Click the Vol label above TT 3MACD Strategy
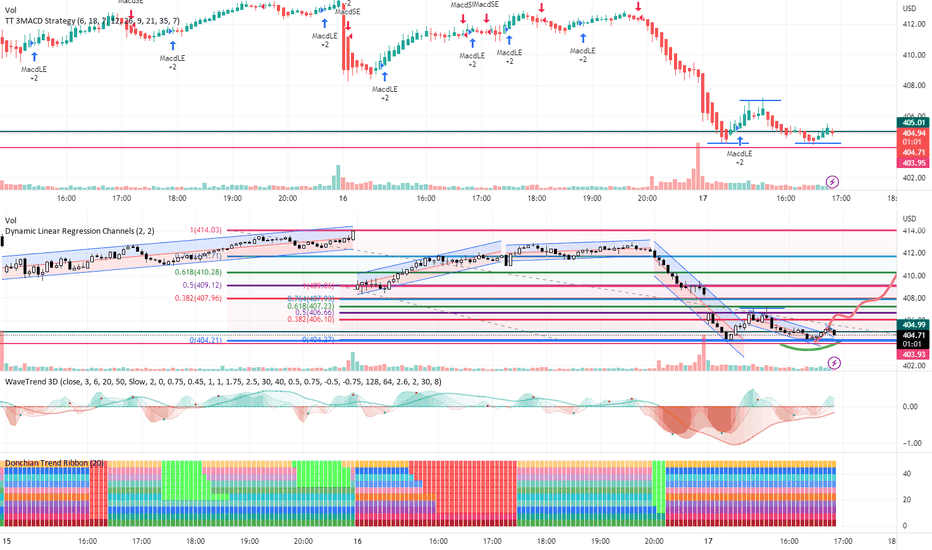Viewport: 932px width, 550px height. 11,10
